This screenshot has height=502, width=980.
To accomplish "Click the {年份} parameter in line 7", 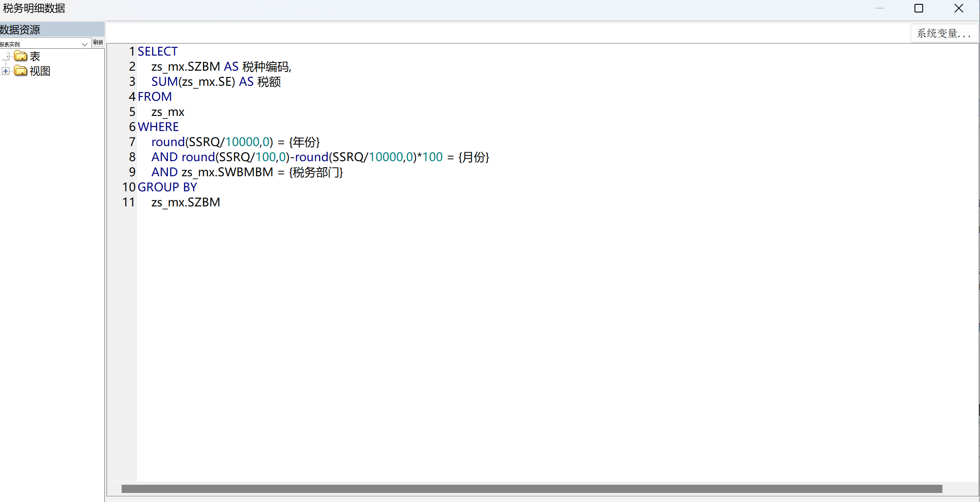I will [x=304, y=142].
